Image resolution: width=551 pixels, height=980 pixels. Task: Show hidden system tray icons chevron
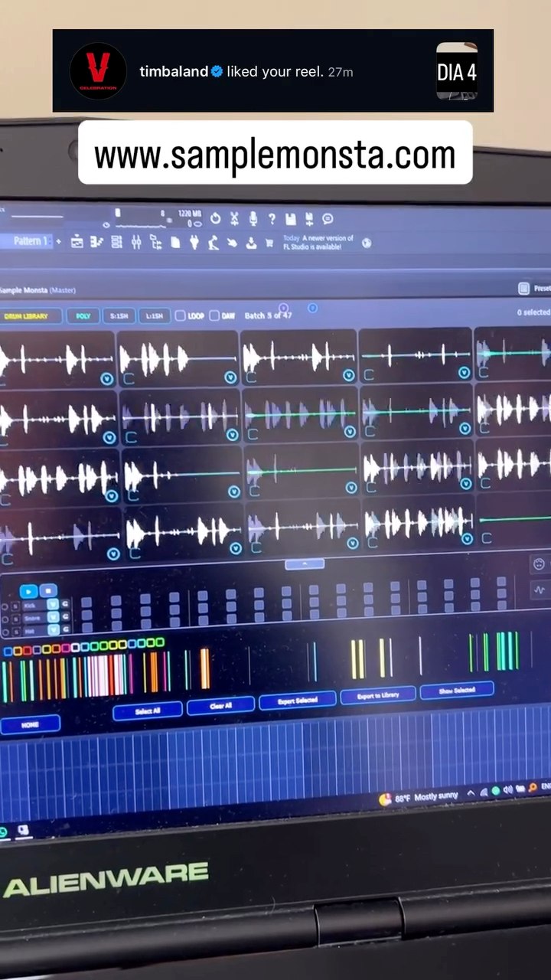point(471,793)
